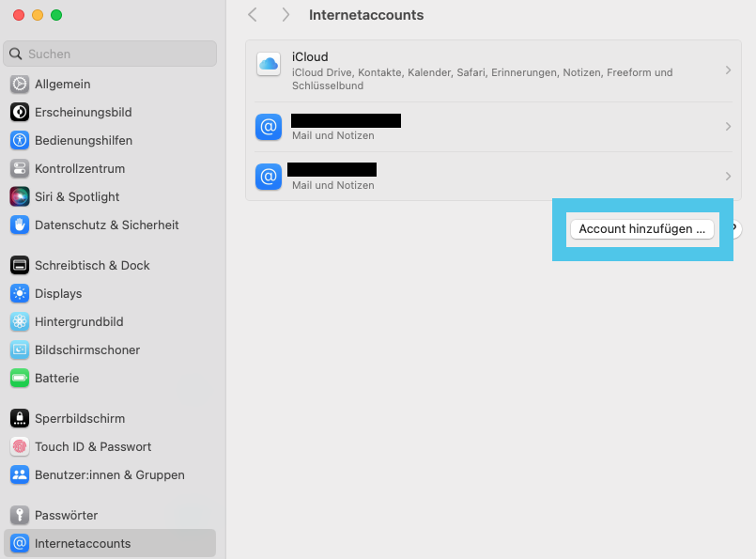Open second Mail und Notizen row chevron
756x559 pixels.
[x=728, y=176]
